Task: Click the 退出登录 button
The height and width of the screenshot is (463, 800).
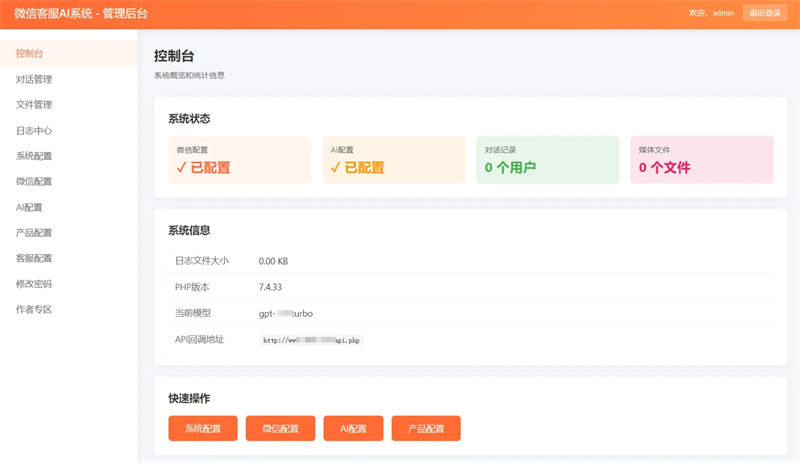Action: [x=765, y=13]
